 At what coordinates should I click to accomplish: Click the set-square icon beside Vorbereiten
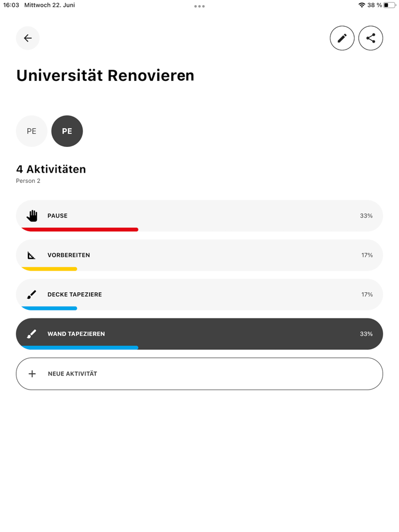tap(32, 255)
